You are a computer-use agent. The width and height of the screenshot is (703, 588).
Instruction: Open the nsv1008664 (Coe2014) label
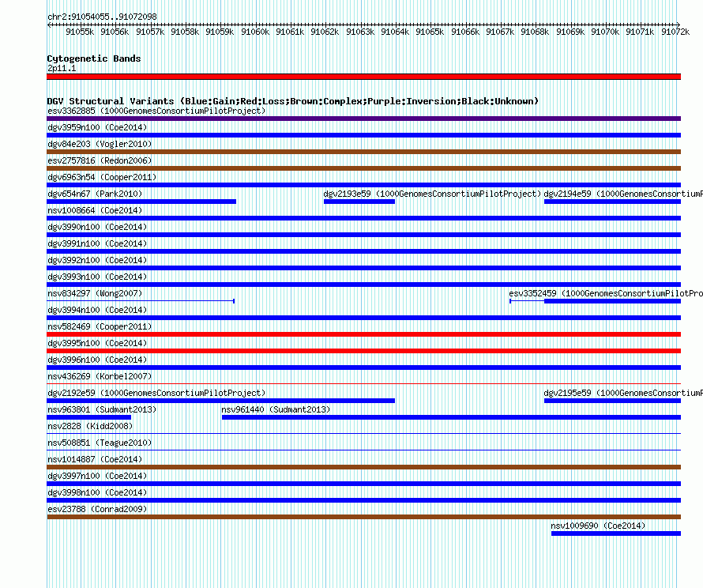coord(95,210)
